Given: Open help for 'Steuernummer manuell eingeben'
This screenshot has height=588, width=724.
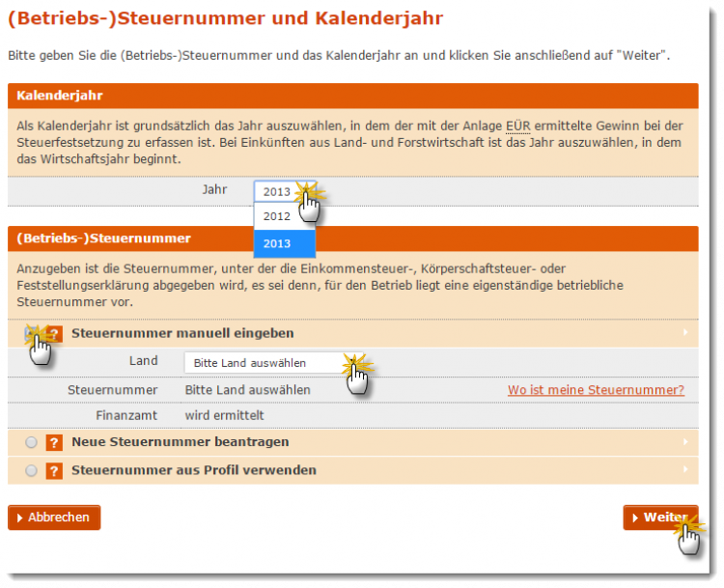Looking at the screenshot, I should click(55, 334).
